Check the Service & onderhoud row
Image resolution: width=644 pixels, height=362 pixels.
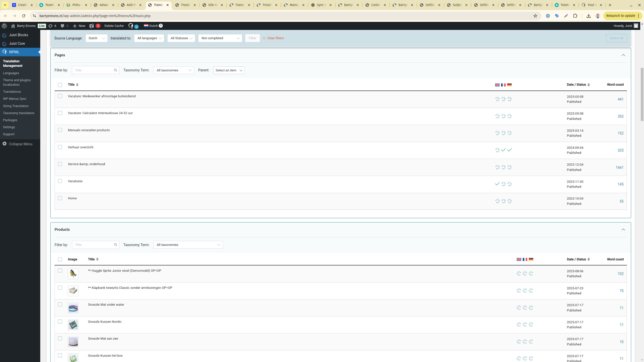pyautogui.click(x=60, y=164)
